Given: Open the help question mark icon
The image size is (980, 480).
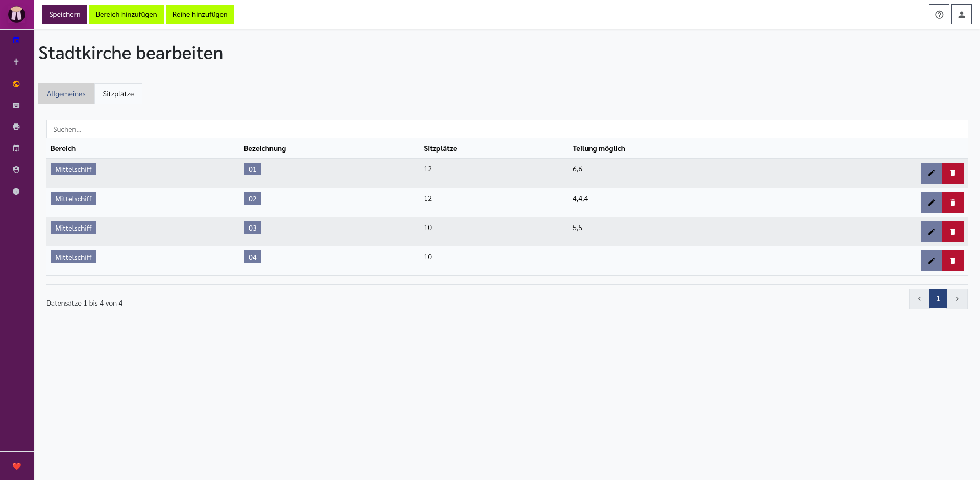Looking at the screenshot, I should tap(939, 14).
